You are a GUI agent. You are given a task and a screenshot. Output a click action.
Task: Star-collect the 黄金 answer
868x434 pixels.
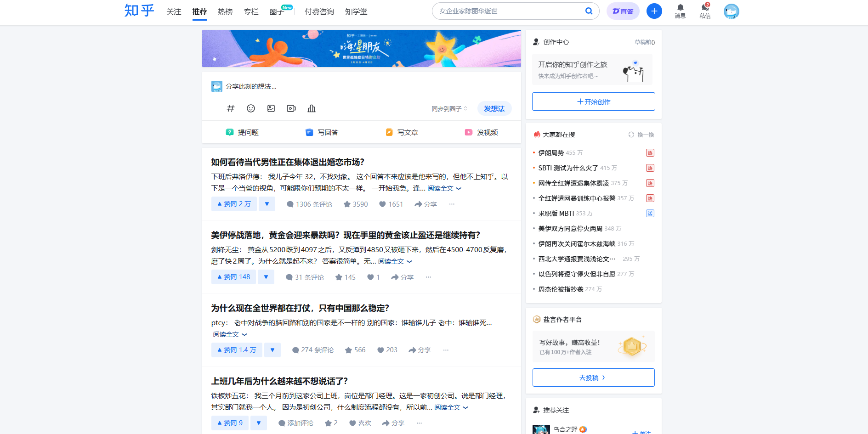345,277
